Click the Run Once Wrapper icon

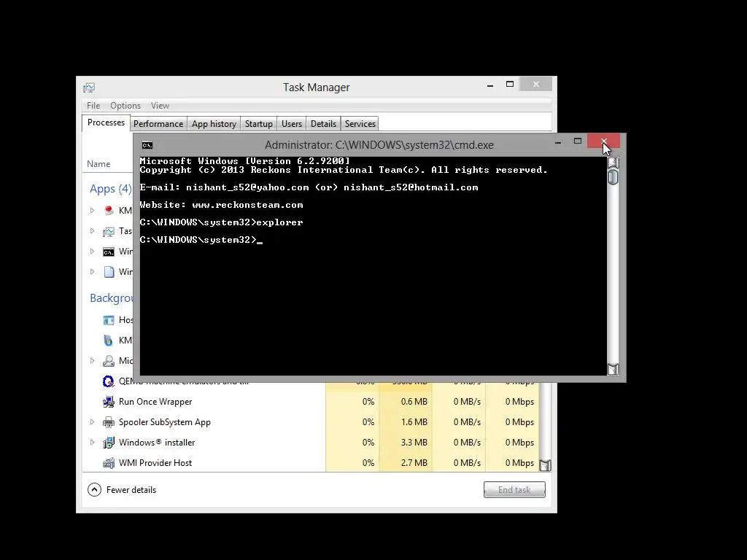tap(109, 402)
